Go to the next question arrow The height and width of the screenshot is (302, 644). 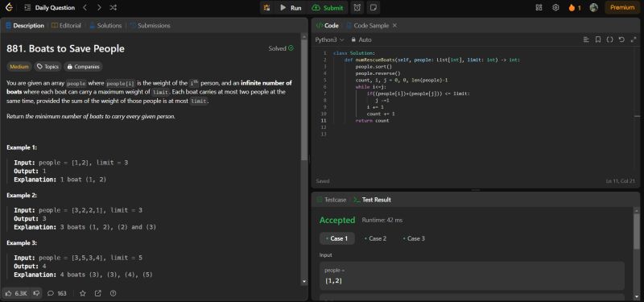[99, 7]
